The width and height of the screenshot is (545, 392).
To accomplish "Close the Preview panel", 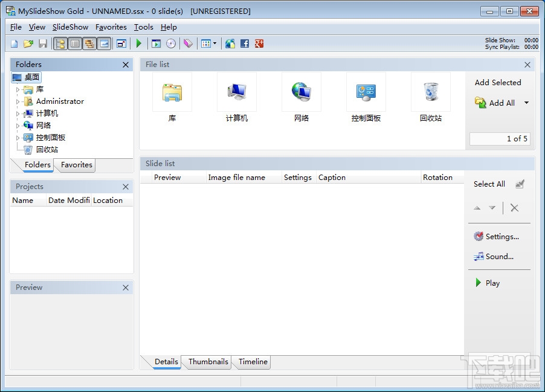I will (126, 288).
